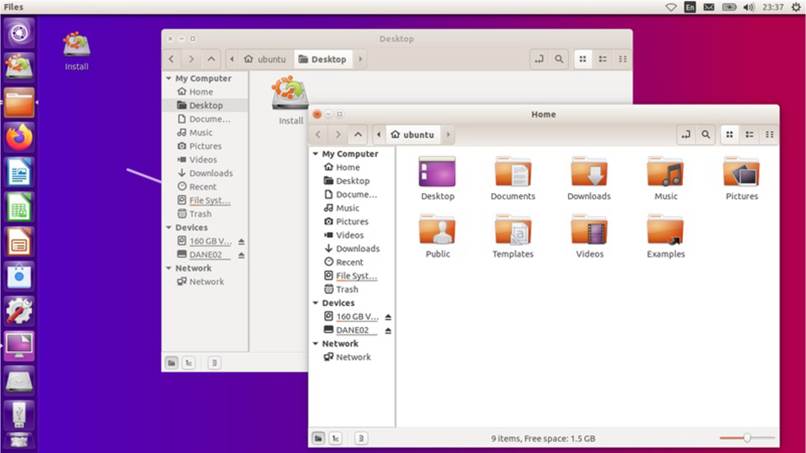Go forward in Home window
Viewport: 806px width, 453px height.
[x=338, y=135]
